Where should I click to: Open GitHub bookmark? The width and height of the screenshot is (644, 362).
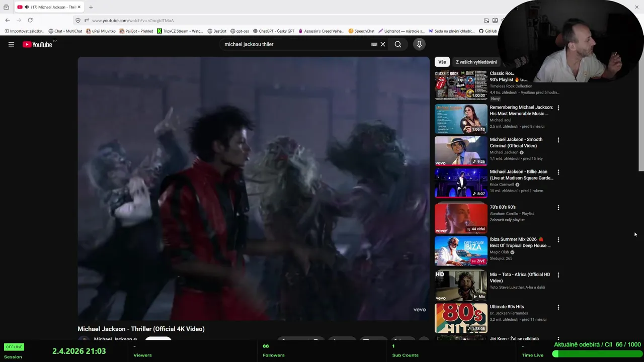coord(488,31)
